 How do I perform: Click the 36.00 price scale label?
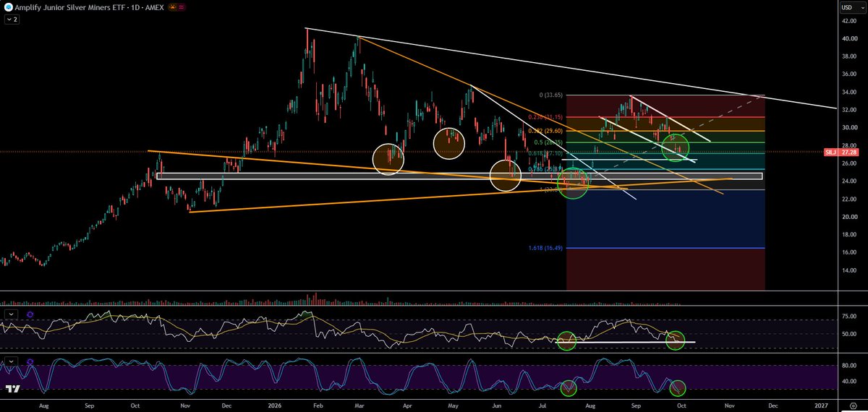coord(848,74)
